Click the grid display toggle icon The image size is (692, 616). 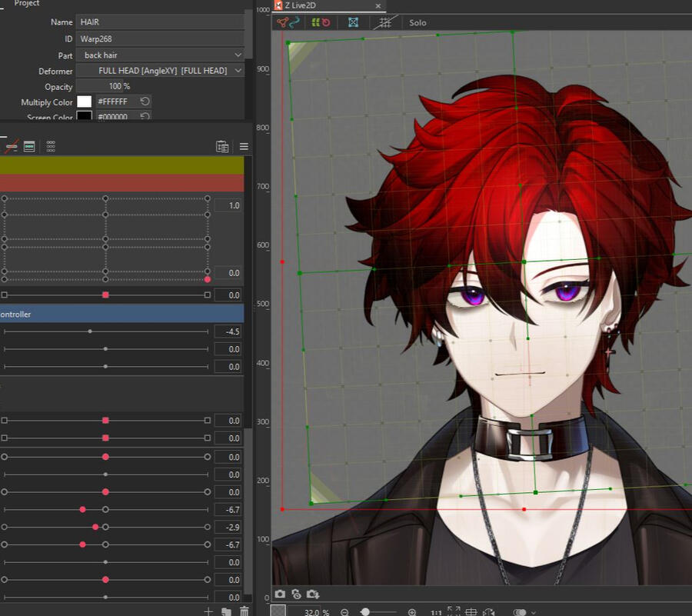(385, 22)
